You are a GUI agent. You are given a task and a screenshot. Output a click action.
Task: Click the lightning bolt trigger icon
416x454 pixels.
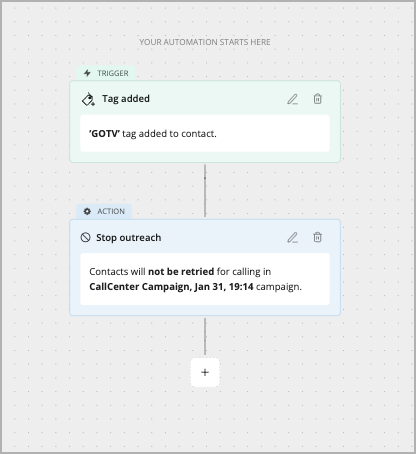pyautogui.click(x=87, y=73)
